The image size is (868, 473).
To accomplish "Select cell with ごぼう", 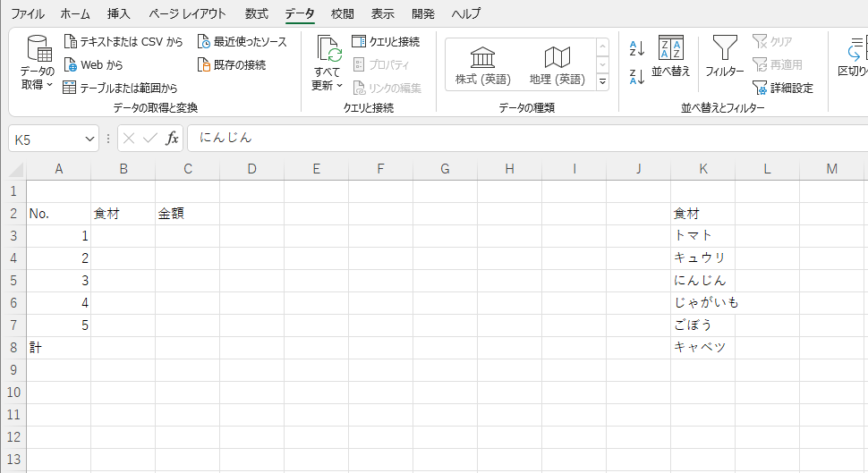I will (703, 325).
